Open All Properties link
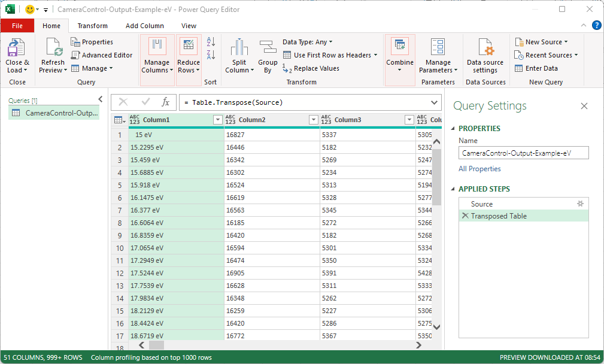 pyautogui.click(x=479, y=169)
